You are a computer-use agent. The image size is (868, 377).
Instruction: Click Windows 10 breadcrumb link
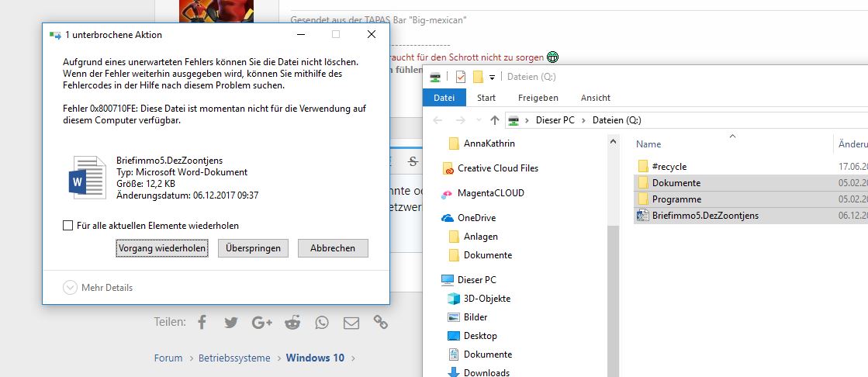point(315,358)
